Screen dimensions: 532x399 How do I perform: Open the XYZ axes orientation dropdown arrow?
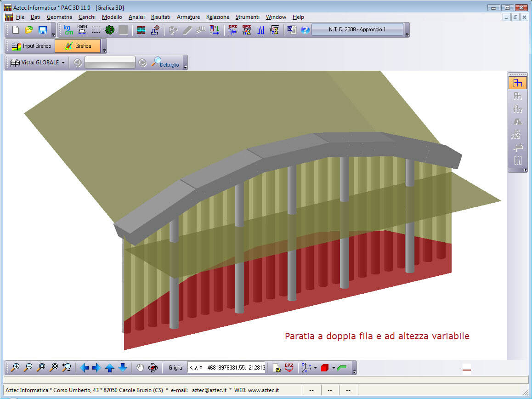pos(315,368)
